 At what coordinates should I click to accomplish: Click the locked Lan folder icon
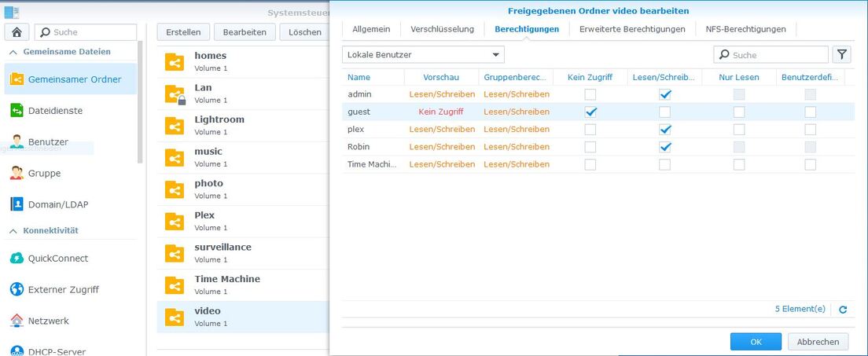(x=175, y=94)
